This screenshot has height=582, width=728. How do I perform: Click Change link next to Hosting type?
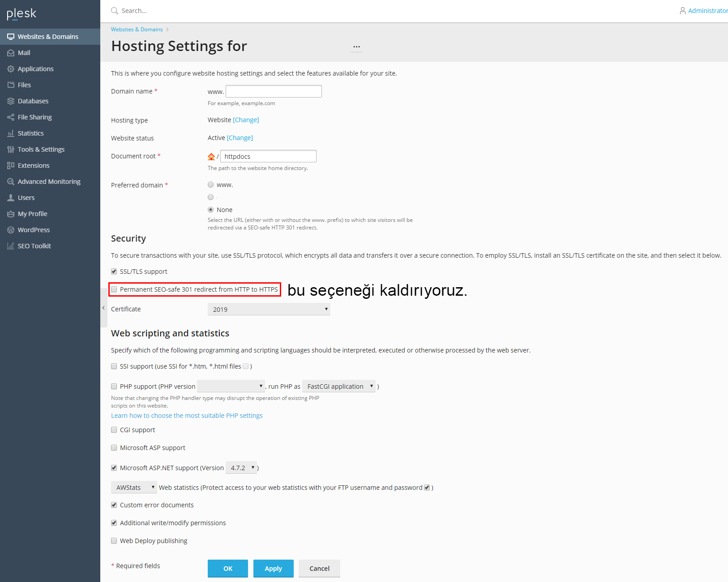246,120
